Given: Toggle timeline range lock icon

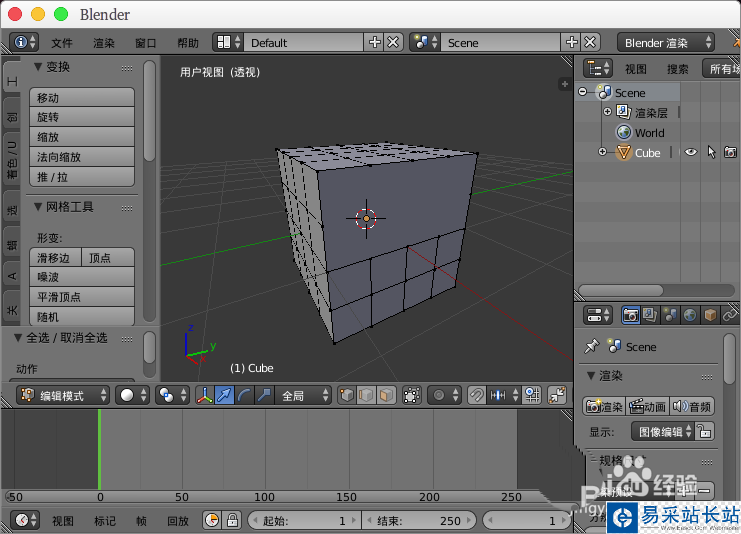Looking at the screenshot, I should (232, 520).
